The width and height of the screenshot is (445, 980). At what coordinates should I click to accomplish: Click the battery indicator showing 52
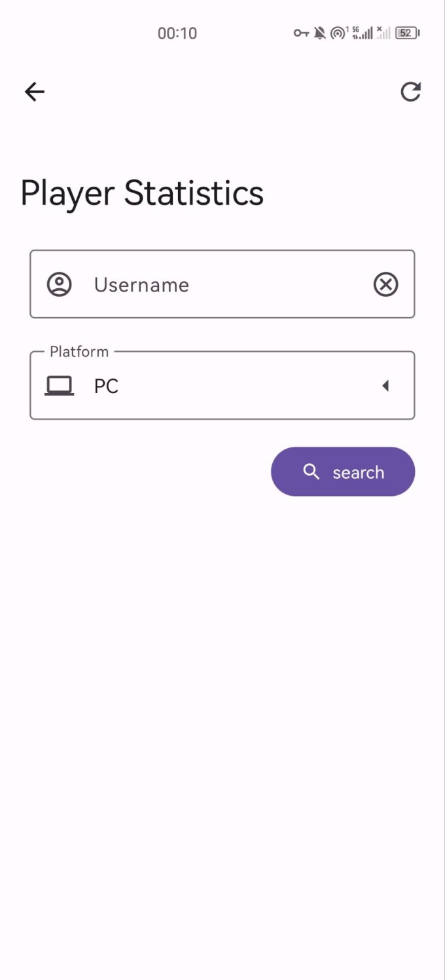[406, 33]
